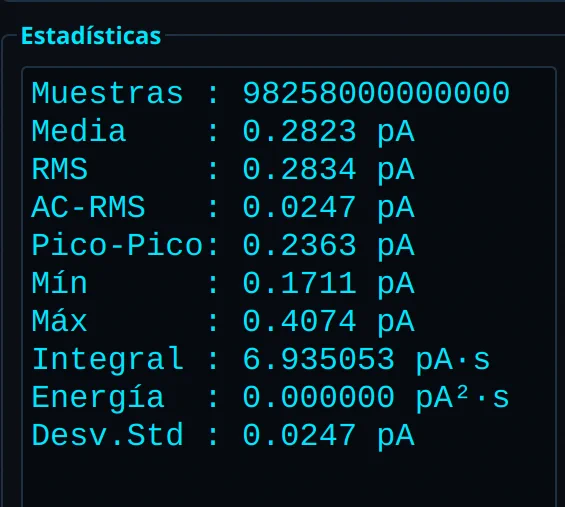Select the Media value 0.2823 pA
565x507 pixels.
coord(328,132)
